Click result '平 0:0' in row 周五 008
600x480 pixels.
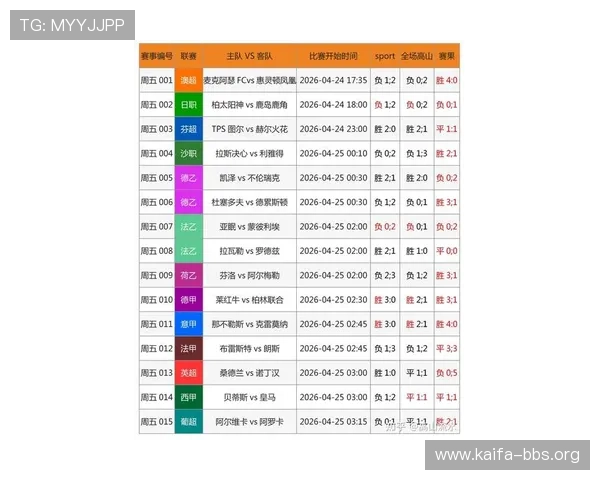tap(447, 251)
